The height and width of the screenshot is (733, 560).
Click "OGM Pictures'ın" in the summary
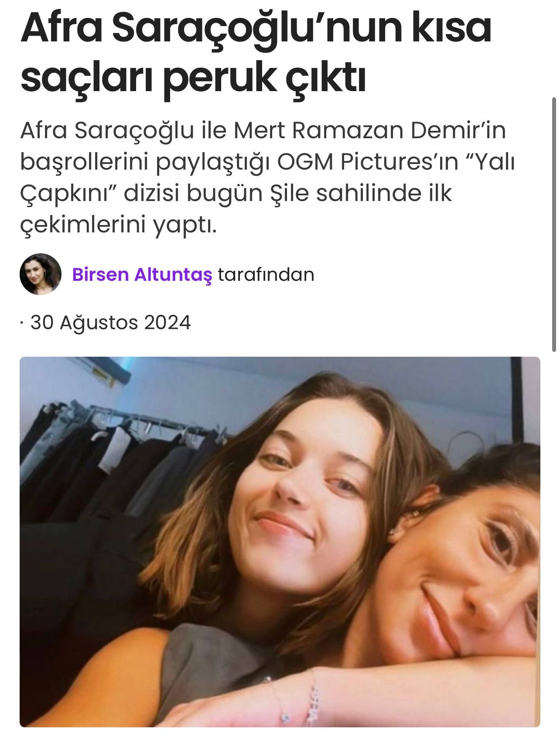pos(368,162)
